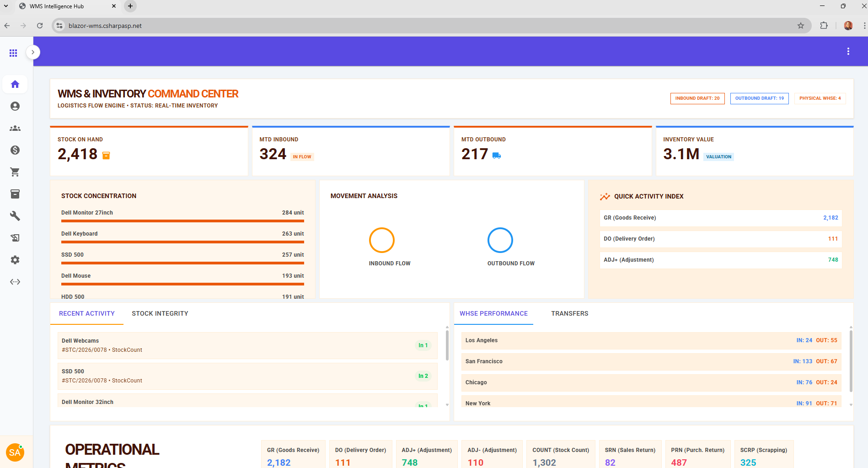This screenshot has height=468, width=868.
Task: Select the GR (Goods Receive) activity row
Action: [720, 218]
